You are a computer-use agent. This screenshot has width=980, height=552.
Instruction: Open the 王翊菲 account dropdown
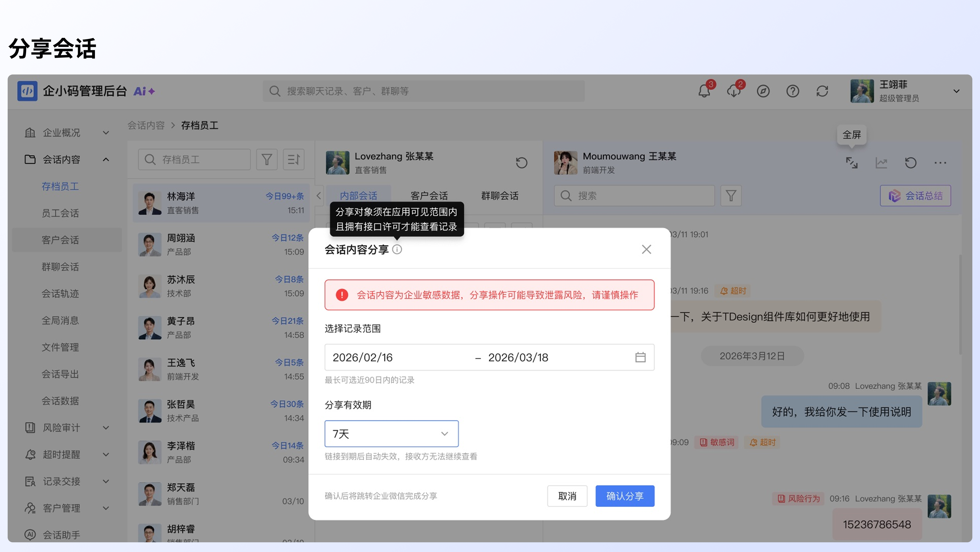click(x=956, y=91)
